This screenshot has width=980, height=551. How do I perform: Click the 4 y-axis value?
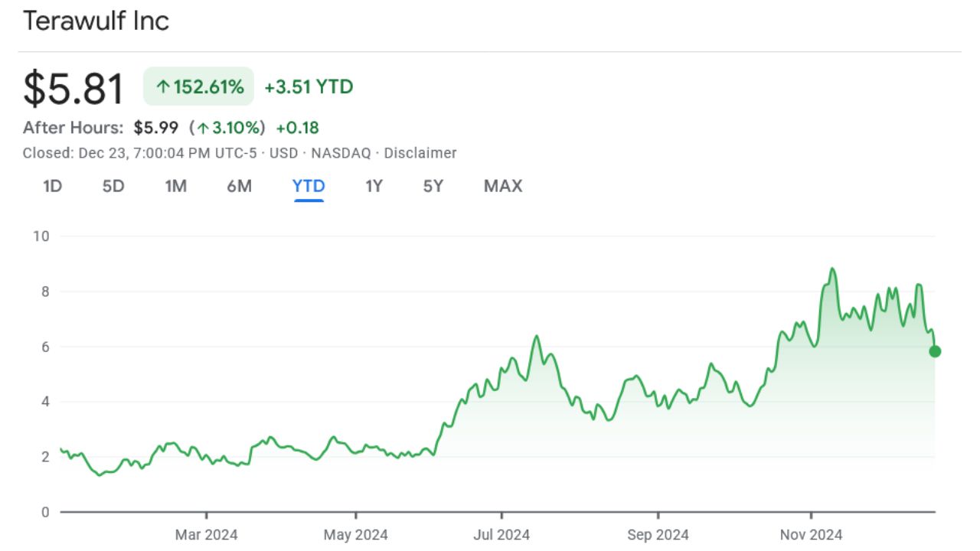[44, 401]
